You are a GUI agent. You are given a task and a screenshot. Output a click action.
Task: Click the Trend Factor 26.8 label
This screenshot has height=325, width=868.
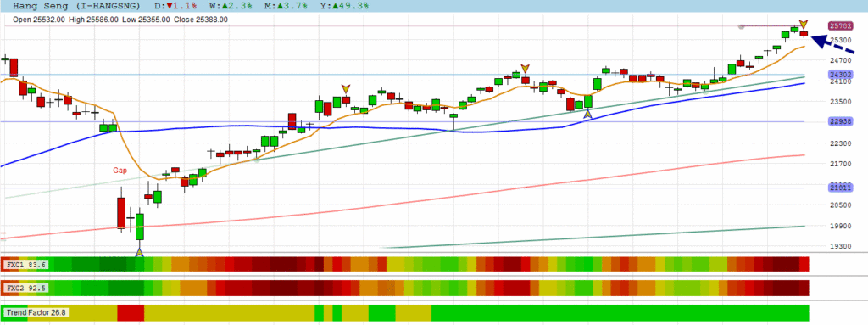(36, 313)
